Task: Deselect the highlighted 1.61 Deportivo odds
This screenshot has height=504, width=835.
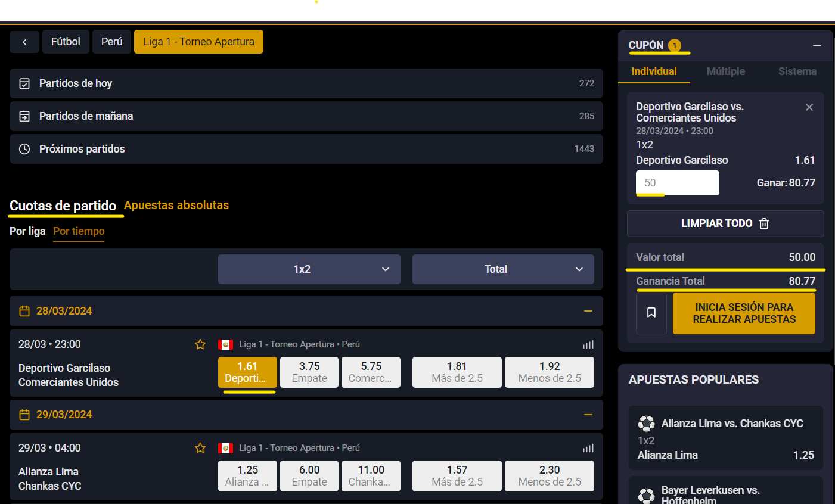Action: coord(247,372)
